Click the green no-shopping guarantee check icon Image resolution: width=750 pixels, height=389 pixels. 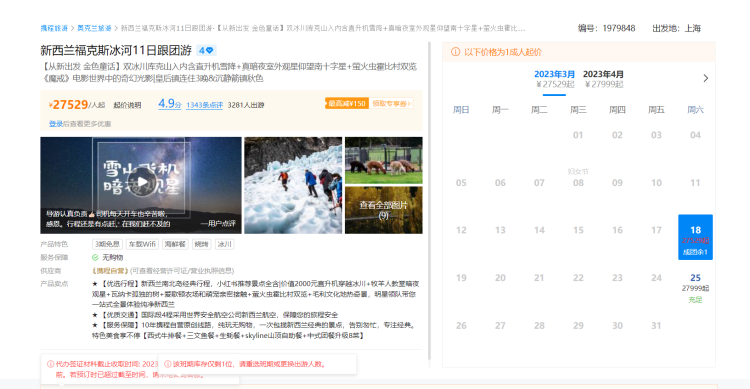pyautogui.click(x=95, y=257)
